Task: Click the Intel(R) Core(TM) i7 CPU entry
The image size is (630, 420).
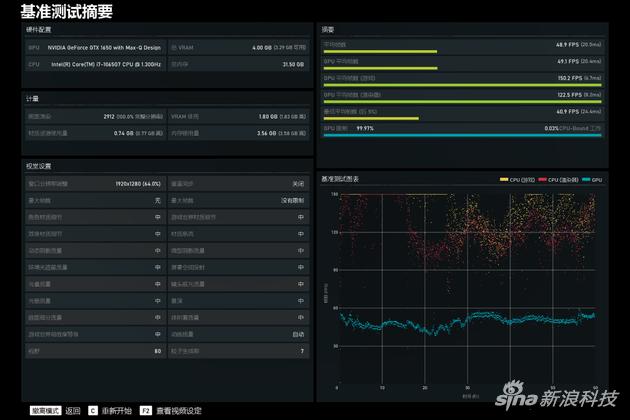Action: 106,64
